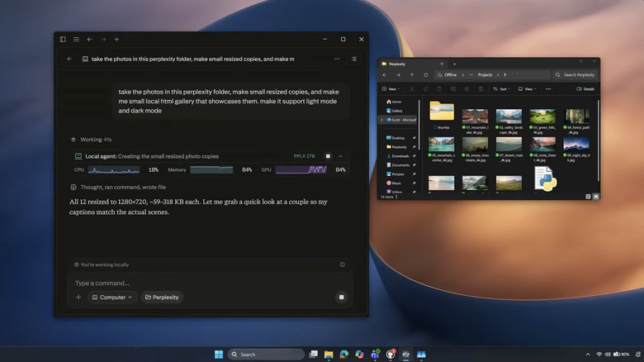This screenshot has width=644, height=362.
Task: Toggle the Details pane in File Explorer
Action: (585, 89)
